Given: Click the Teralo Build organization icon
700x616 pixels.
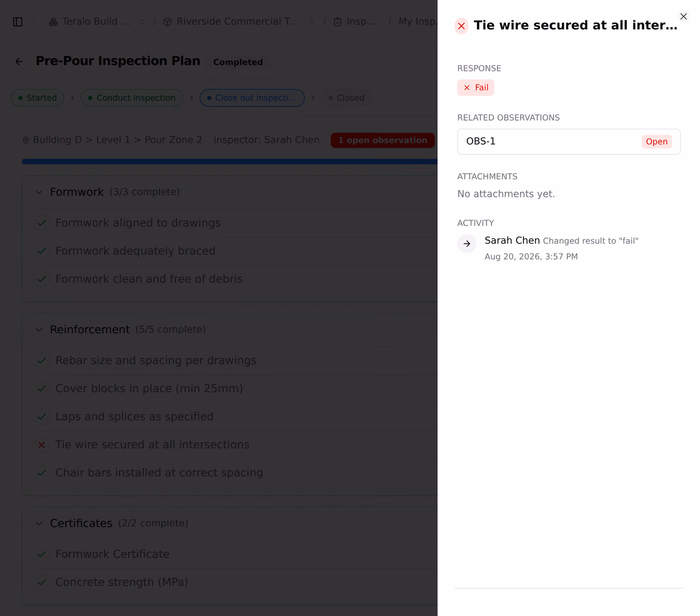Looking at the screenshot, I should tap(53, 22).
